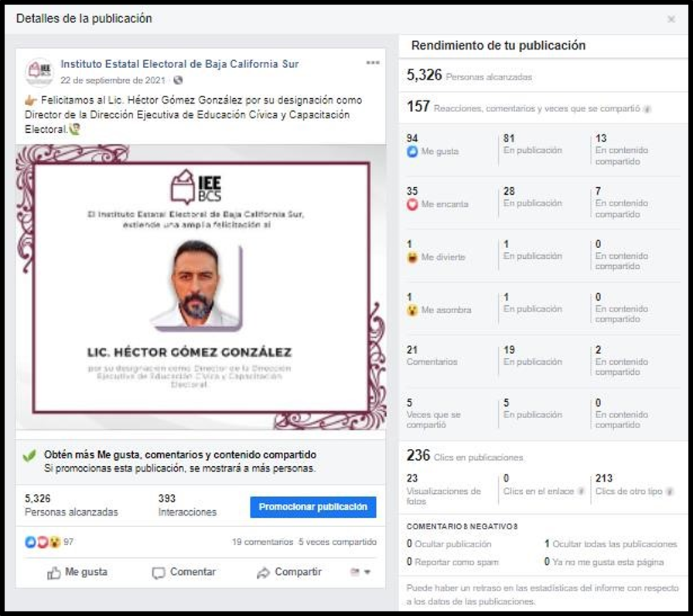The height and width of the screenshot is (616, 693).
Task: Open the 5 veces compartido link
Action: [337, 543]
